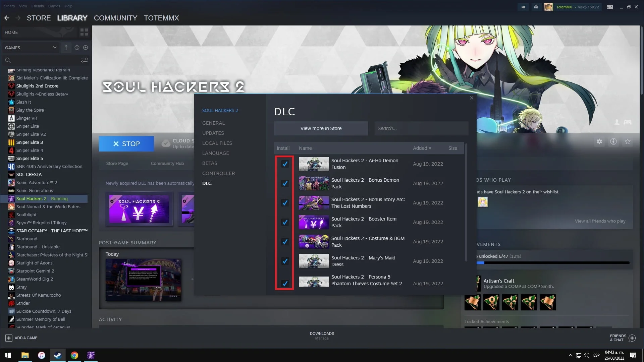The image size is (644, 362).
Task: Toggle the Ai-Ho Demon Fusion DLC checkbox
Action: click(x=285, y=164)
